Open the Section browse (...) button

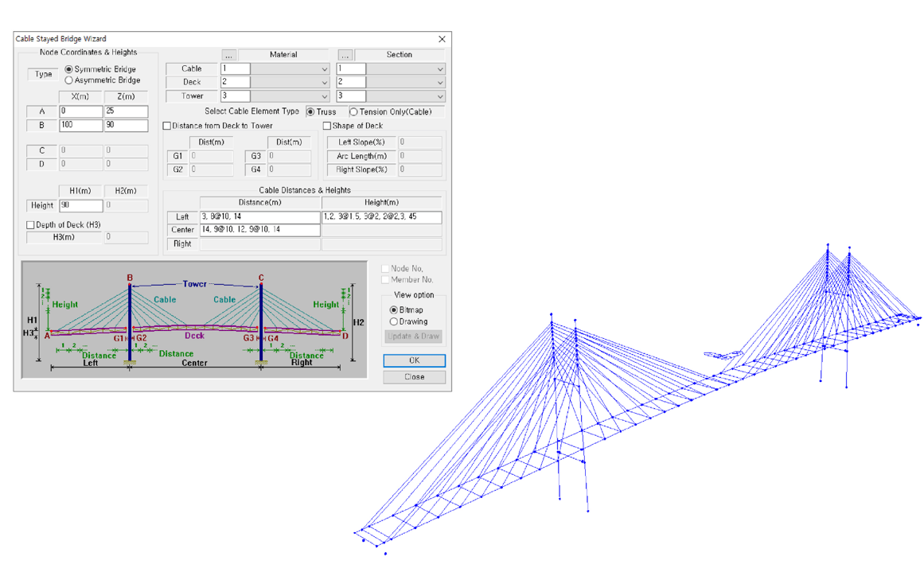tap(345, 55)
